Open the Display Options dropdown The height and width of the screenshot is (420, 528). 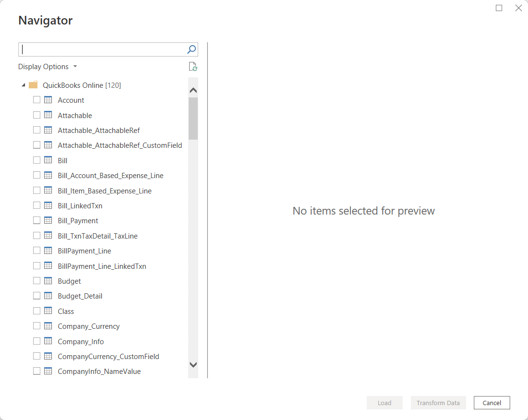click(48, 67)
